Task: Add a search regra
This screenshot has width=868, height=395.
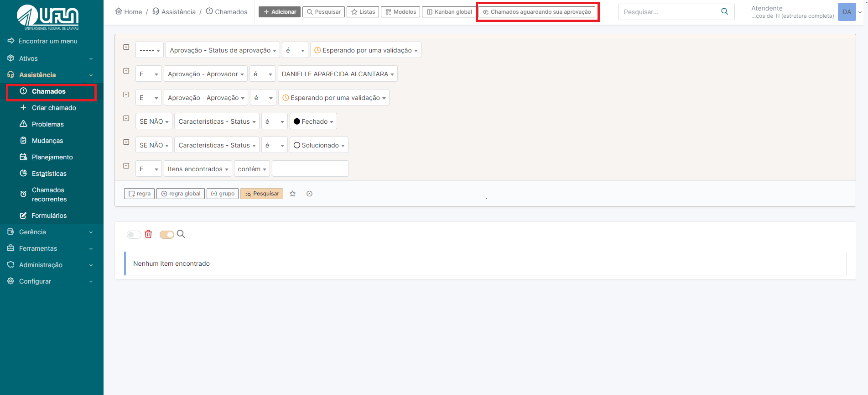Action: 139,194
